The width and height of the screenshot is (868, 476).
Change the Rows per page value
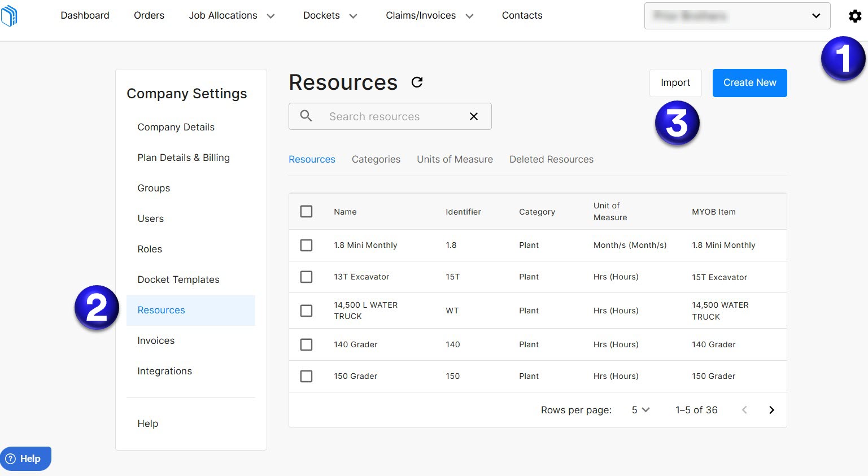coord(640,409)
